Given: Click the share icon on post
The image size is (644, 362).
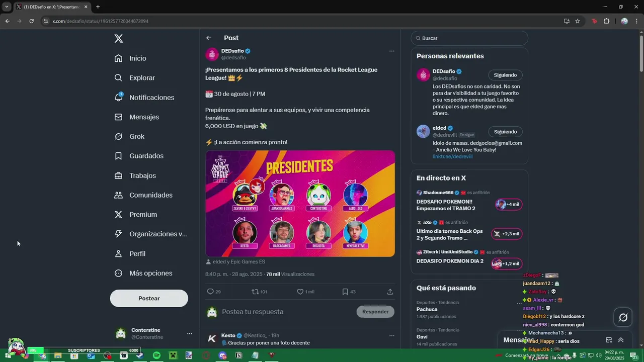Looking at the screenshot, I should click(x=390, y=292).
